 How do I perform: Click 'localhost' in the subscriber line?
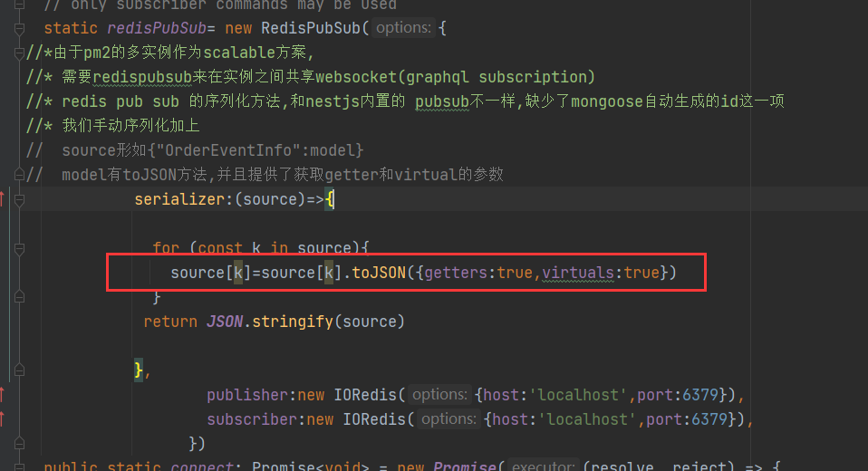(x=587, y=419)
